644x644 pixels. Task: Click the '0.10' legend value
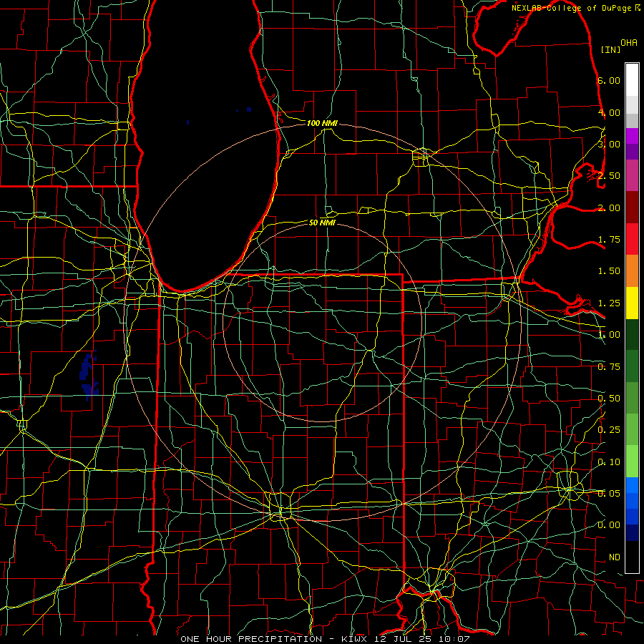609,462
